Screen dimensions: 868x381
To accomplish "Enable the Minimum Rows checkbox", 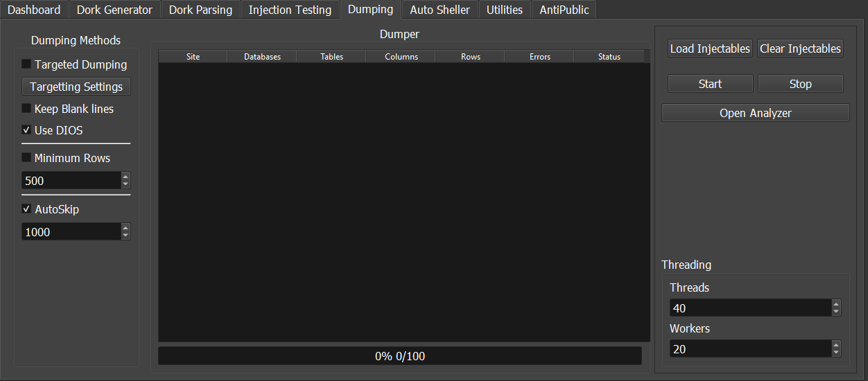I will coord(26,158).
